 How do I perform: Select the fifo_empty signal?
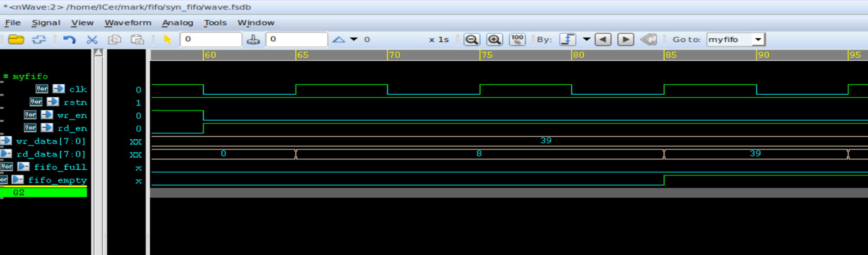[x=57, y=180]
